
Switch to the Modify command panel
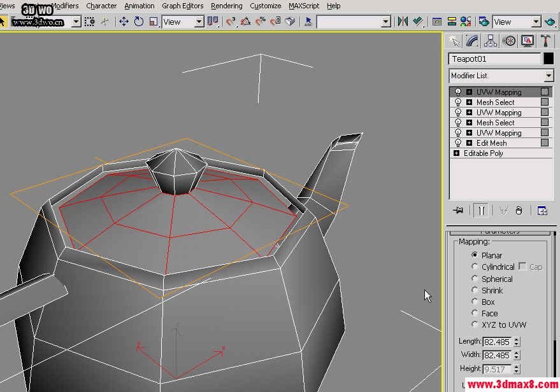coord(472,41)
